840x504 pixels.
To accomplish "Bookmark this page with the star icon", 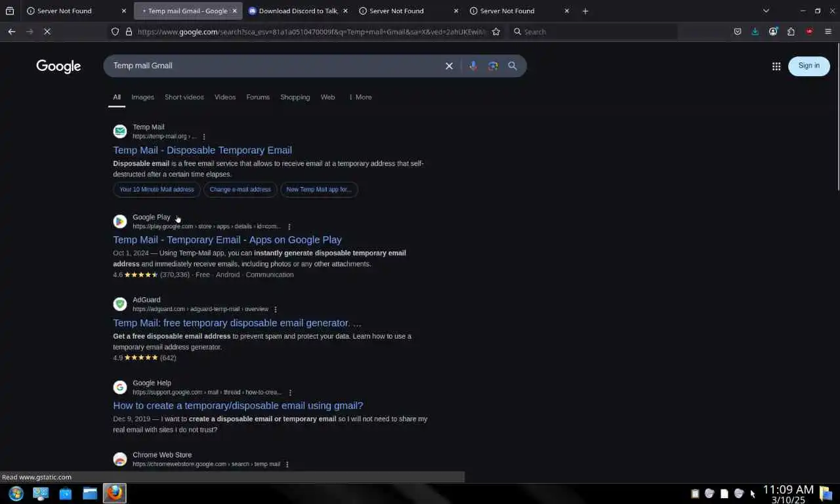I will click(x=496, y=31).
